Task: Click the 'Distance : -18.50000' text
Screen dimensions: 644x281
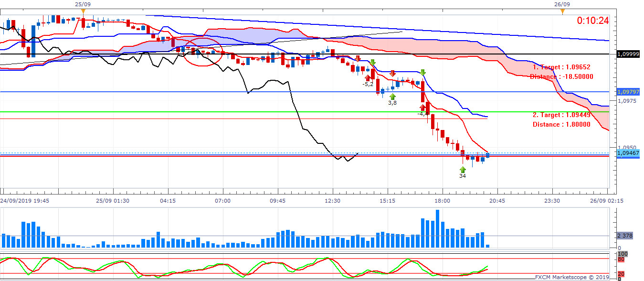Action: 561,76
